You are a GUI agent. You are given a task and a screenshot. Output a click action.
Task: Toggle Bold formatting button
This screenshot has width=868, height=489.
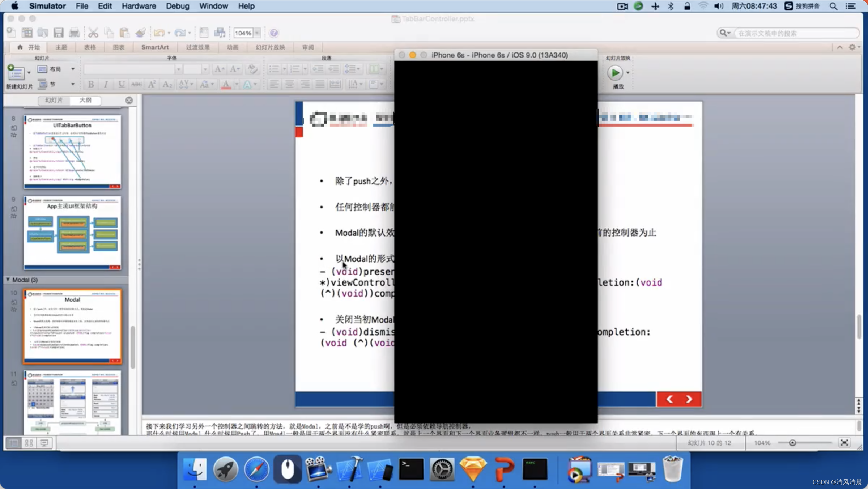[91, 84]
